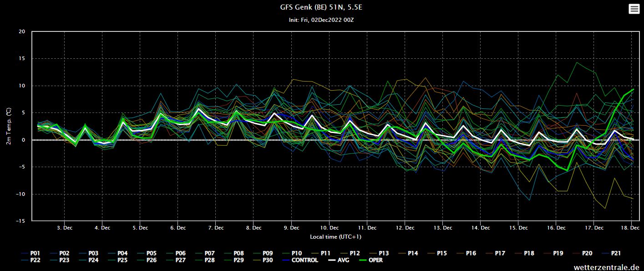This screenshot has height=271, width=644.
Task: Toggle P05 series in legend
Action: [x=147, y=253]
